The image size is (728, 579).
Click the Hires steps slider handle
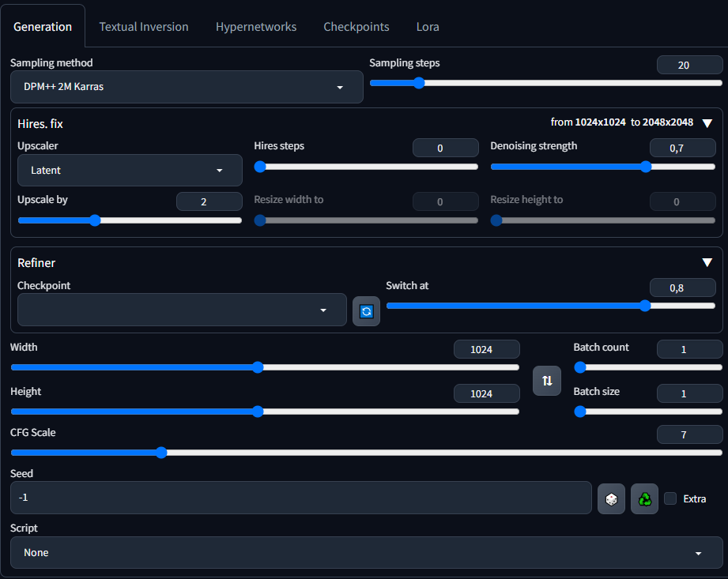[x=260, y=167]
